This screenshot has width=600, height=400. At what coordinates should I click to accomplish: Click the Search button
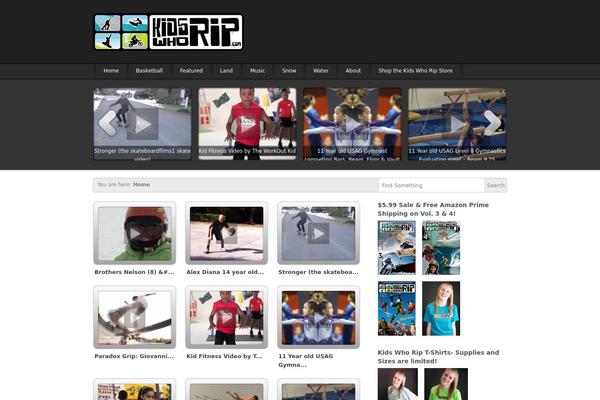pyautogui.click(x=496, y=185)
